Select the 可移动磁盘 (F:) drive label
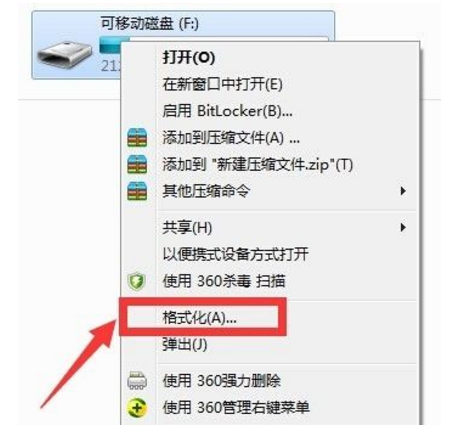 point(150,23)
